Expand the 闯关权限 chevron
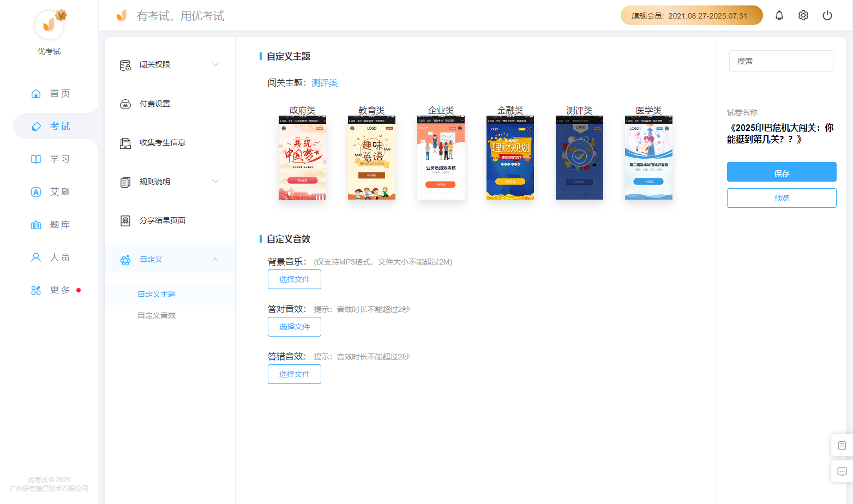The image size is (853, 504). pyautogui.click(x=215, y=64)
